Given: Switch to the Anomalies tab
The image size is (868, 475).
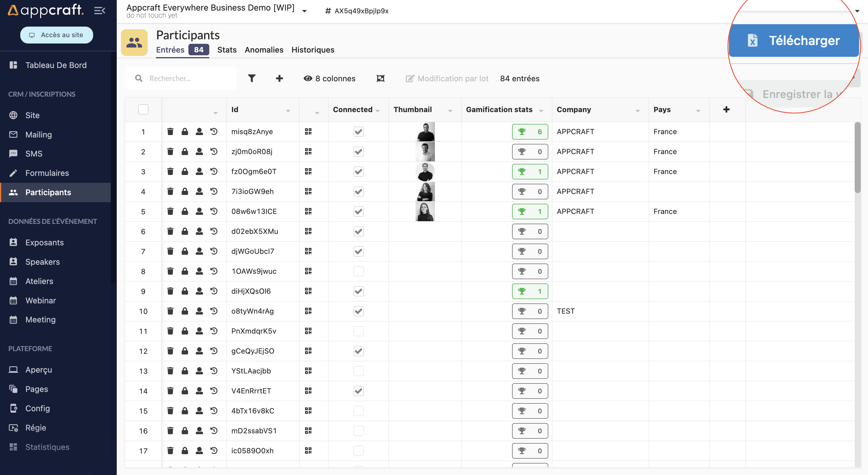Looking at the screenshot, I should [264, 50].
